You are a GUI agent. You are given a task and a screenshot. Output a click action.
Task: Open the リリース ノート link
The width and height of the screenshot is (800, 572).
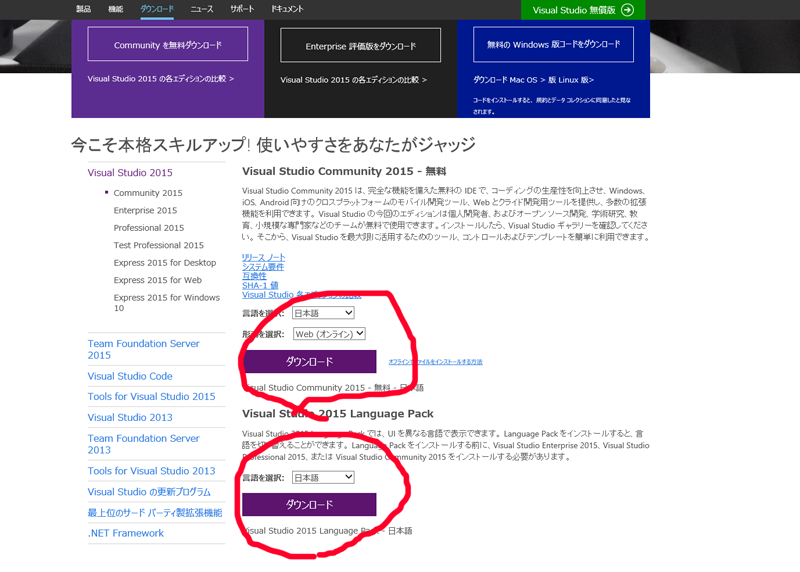[264, 257]
